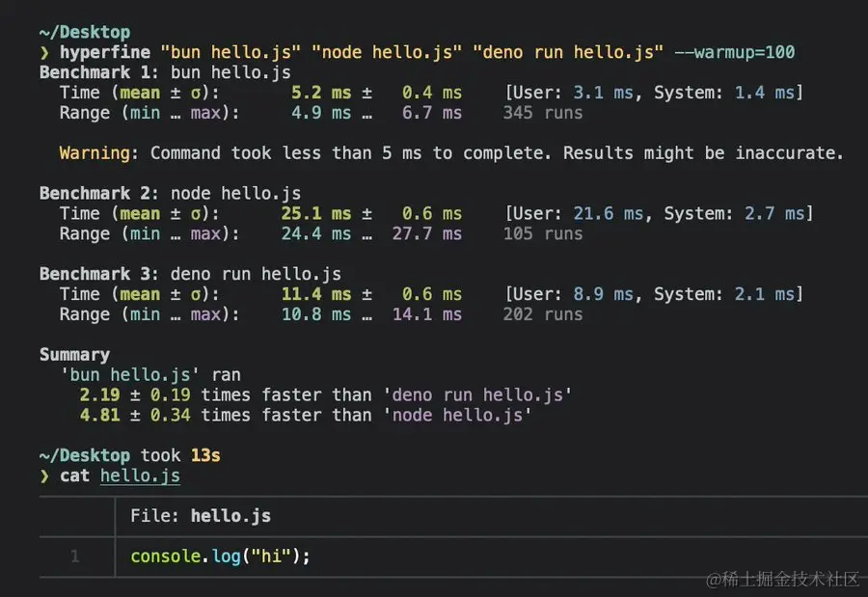The image size is (868, 597).
Task: Click 'deno run hello.js' in the summary
Action: tap(477, 394)
